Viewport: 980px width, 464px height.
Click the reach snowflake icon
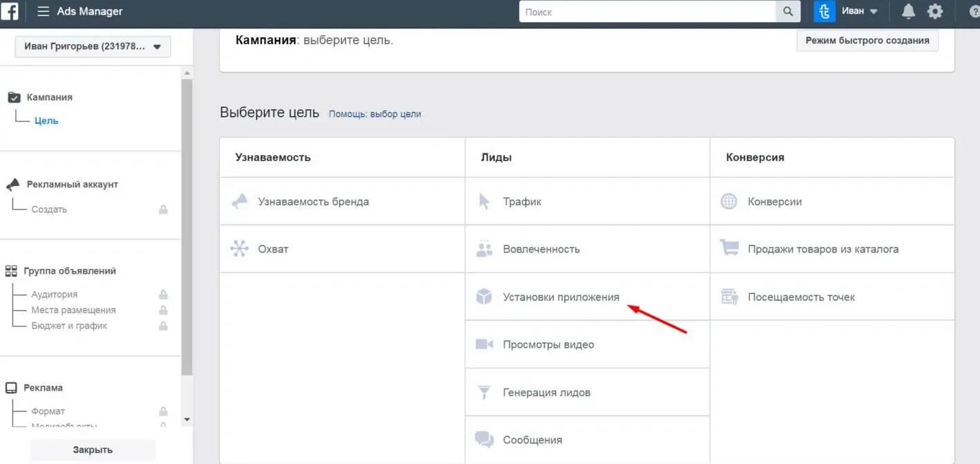pos(240,249)
